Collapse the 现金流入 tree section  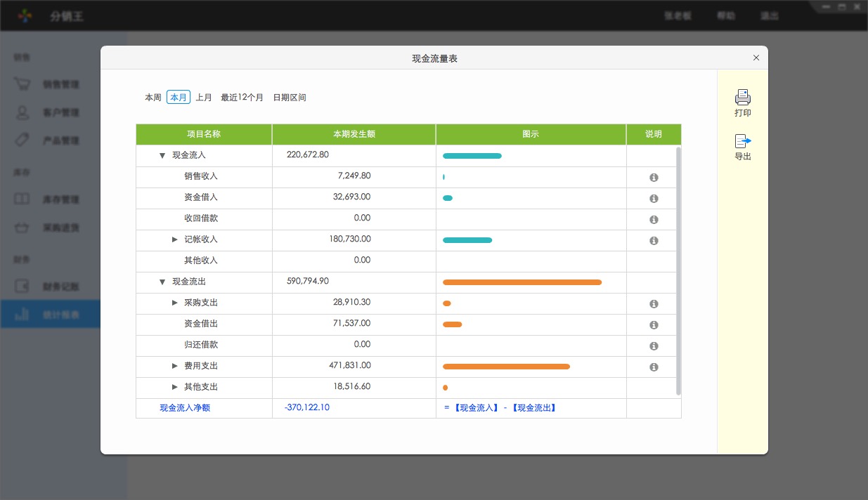pyautogui.click(x=162, y=156)
